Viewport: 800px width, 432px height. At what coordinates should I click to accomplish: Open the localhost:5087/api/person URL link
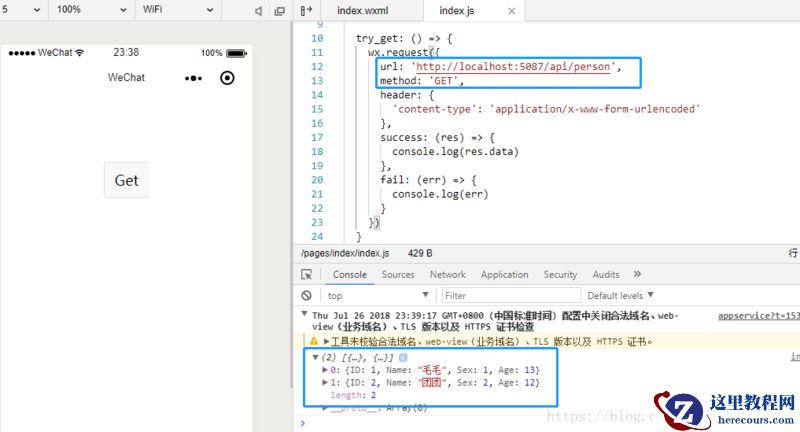click(x=513, y=67)
